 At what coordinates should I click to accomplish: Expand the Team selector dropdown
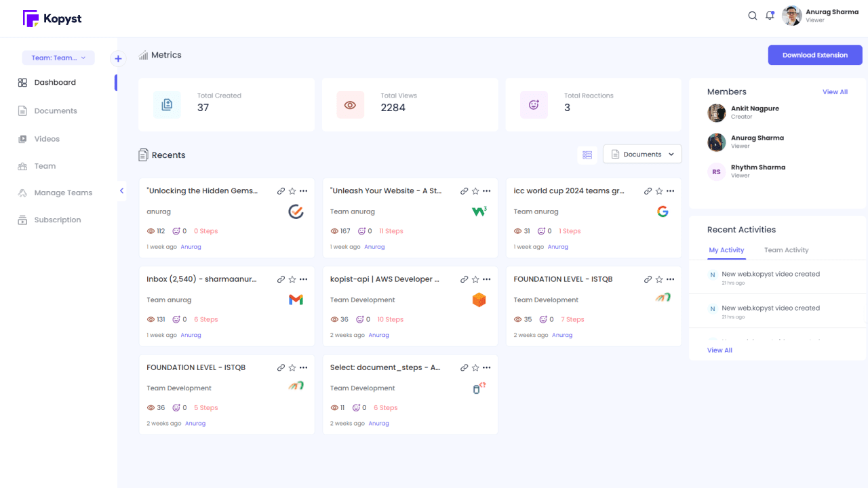pyautogui.click(x=58, y=58)
